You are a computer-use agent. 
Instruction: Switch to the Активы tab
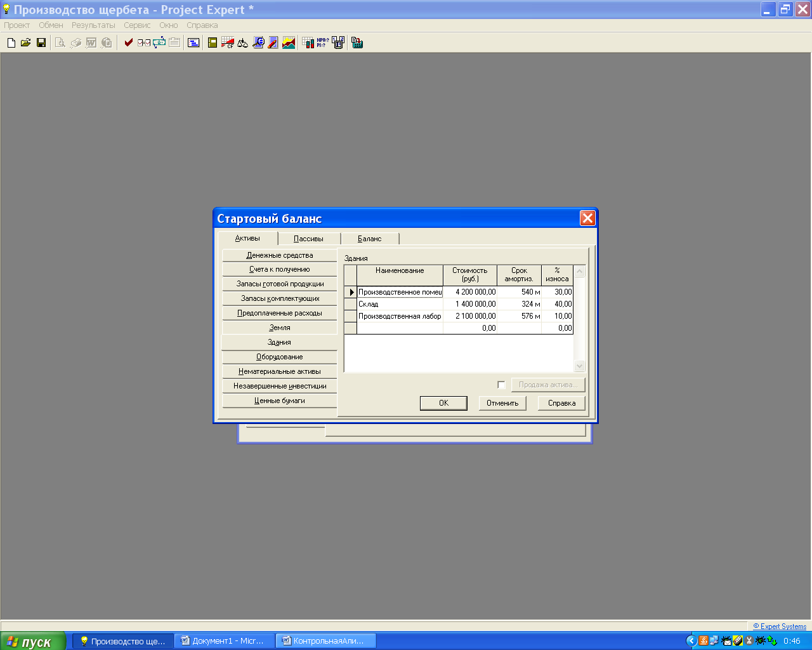[248, 238]
